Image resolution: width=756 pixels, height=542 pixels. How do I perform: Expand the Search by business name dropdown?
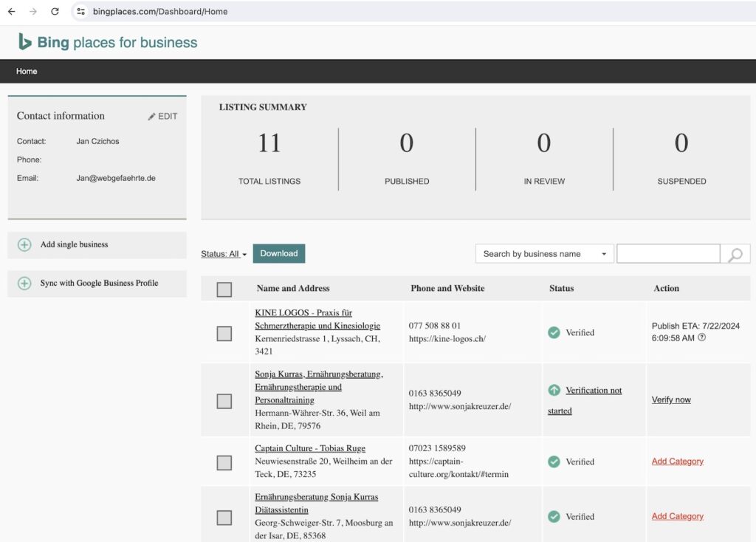(x=544, y=253)
